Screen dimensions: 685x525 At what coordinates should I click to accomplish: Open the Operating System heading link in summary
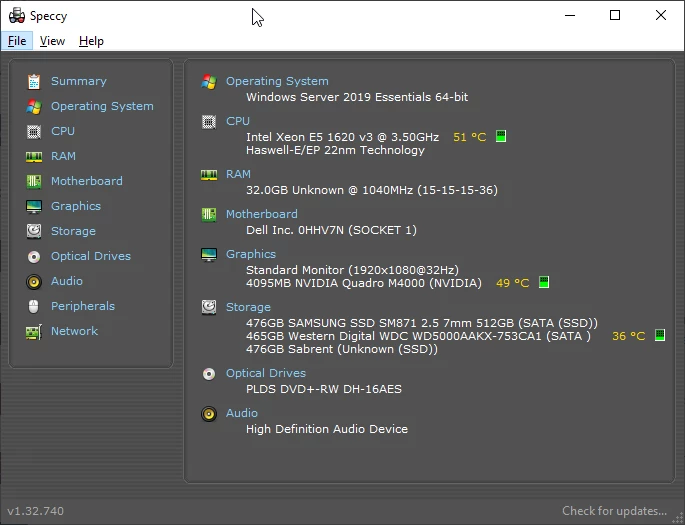coord(277,81)
